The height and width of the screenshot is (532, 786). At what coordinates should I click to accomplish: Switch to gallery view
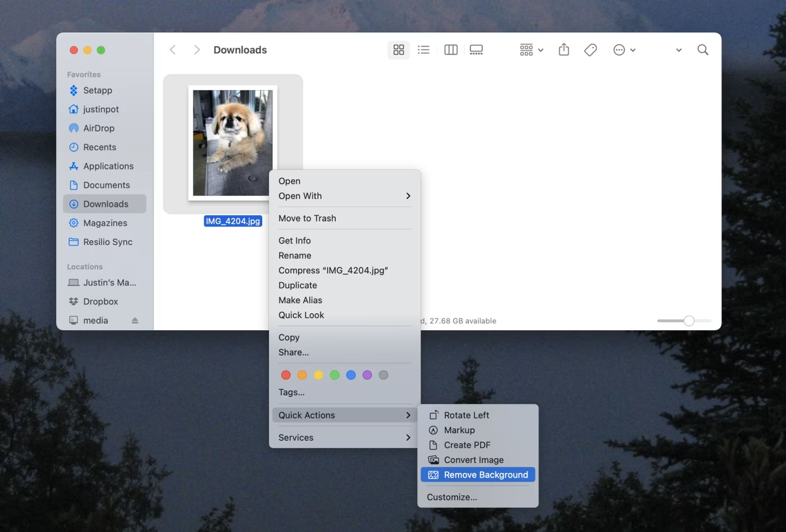click(x=476, y=50)
